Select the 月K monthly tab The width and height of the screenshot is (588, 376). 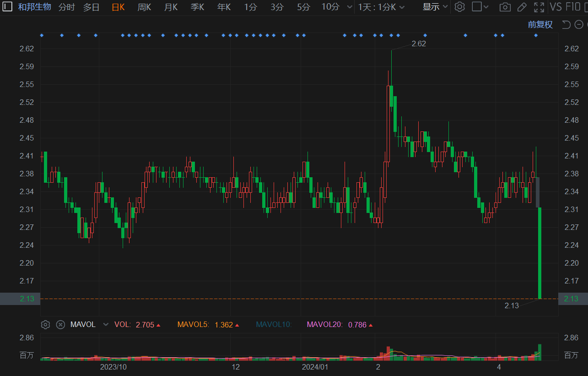pyautogui.click(x=171, y=7)
